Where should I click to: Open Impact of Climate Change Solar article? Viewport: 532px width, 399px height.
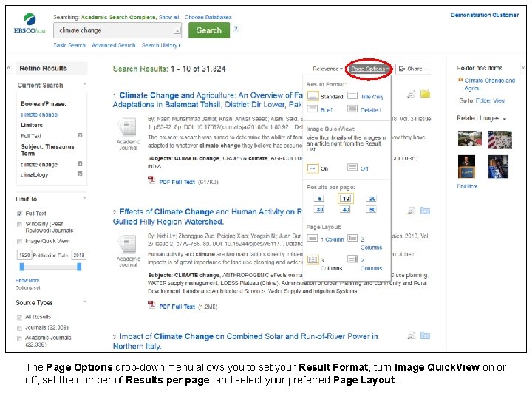[x=245, y=341]
